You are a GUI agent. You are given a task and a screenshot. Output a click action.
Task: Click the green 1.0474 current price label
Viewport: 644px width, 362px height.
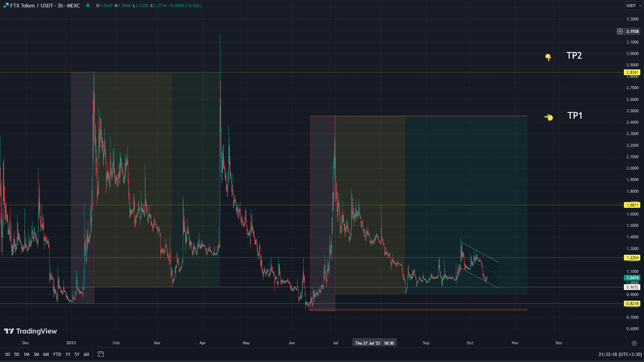point(631,278)
